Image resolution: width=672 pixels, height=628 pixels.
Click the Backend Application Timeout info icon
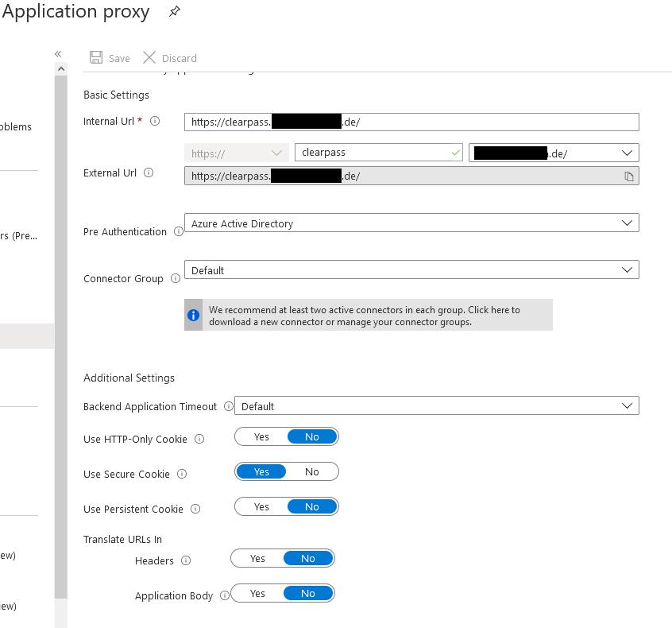click(229, 405)
